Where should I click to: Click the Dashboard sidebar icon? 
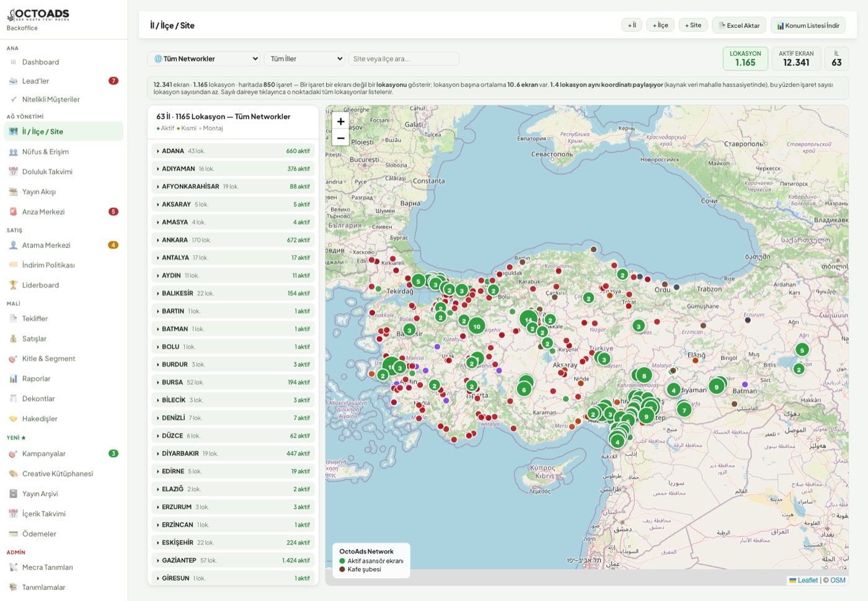point(13,62)
